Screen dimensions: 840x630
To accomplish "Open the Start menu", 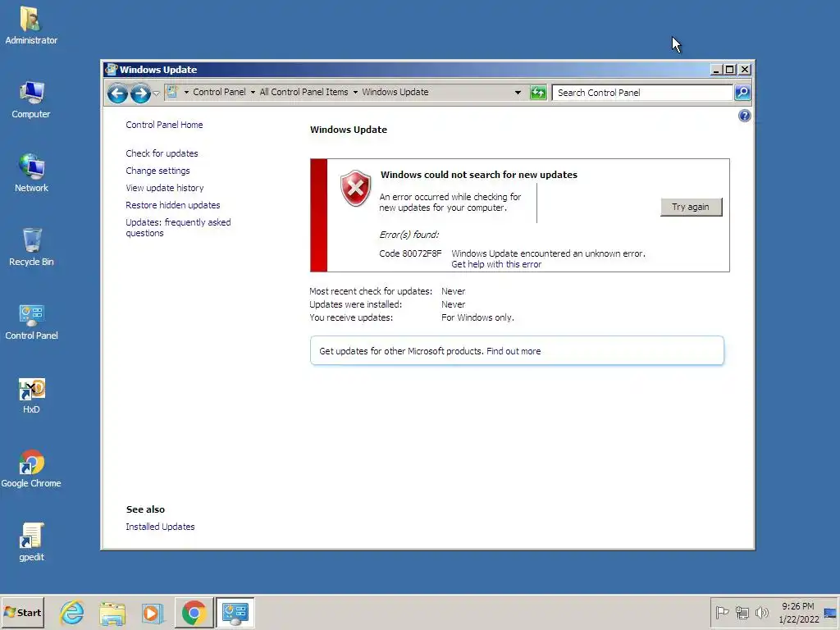I will point(22,612).
